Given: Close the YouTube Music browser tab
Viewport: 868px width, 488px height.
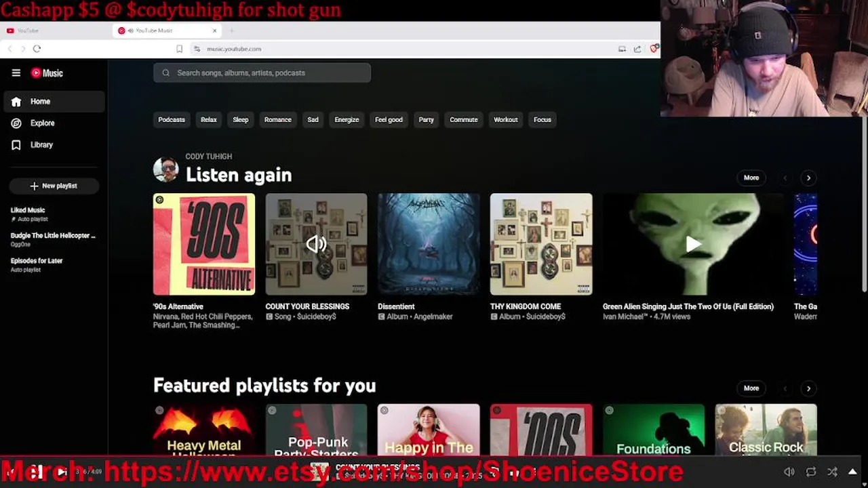Looking at the screenshot, I should coord(215,30).
